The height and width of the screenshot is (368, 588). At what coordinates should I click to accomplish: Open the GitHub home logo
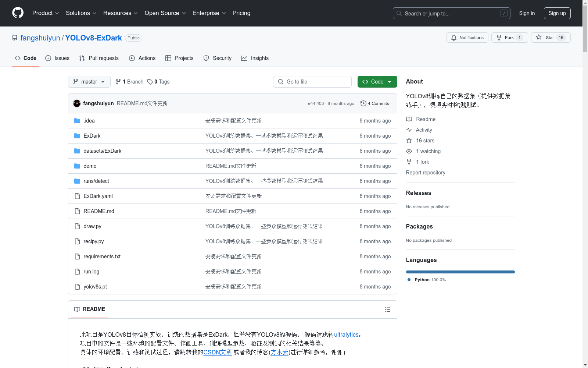click(18, 13)
